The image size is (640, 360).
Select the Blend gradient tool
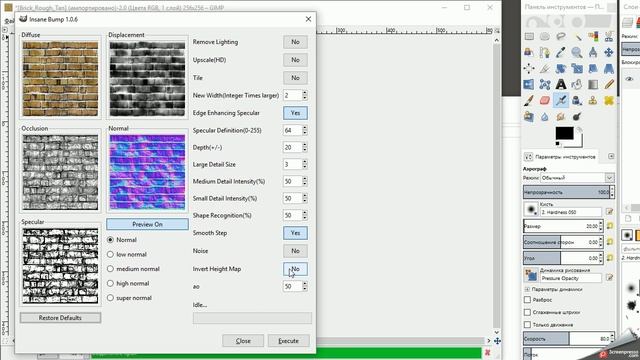point(593,84)
